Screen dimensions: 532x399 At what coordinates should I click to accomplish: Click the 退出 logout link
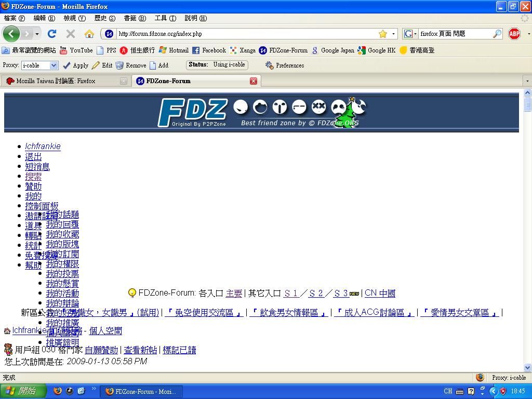(33, 157)
